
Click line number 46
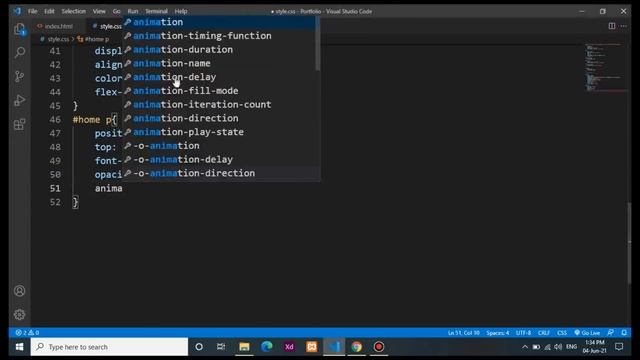click(55, 120)
